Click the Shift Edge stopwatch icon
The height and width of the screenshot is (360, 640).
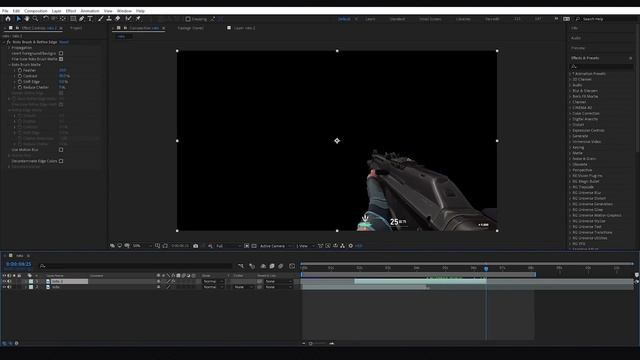tap(20, 82)
